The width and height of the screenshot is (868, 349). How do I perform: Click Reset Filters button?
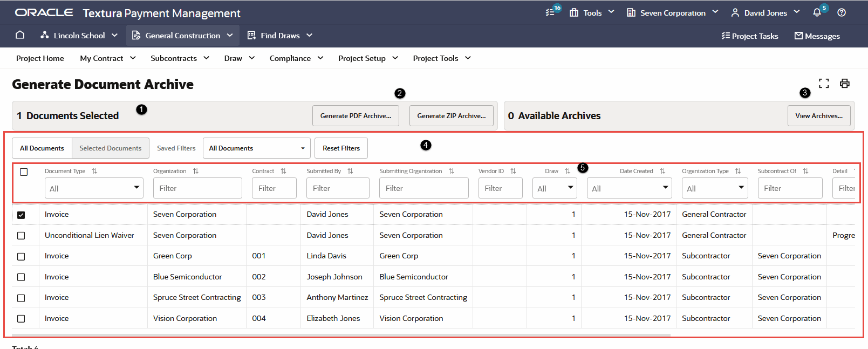[x=341, y=148]
